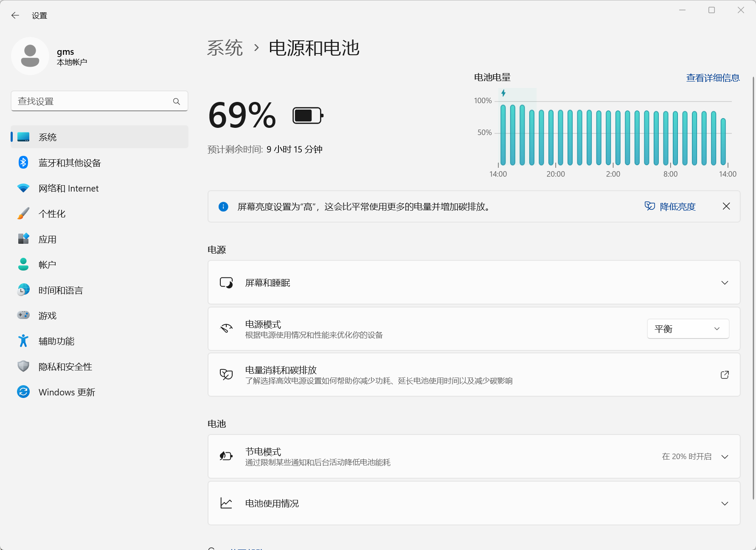Dismiss the brightness notice with X

[726, 206]
